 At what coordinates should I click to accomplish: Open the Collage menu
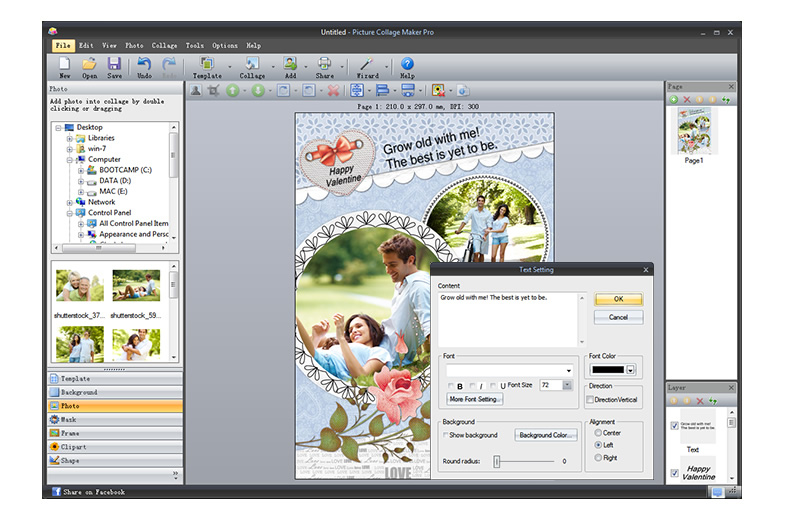pos(164,46)
